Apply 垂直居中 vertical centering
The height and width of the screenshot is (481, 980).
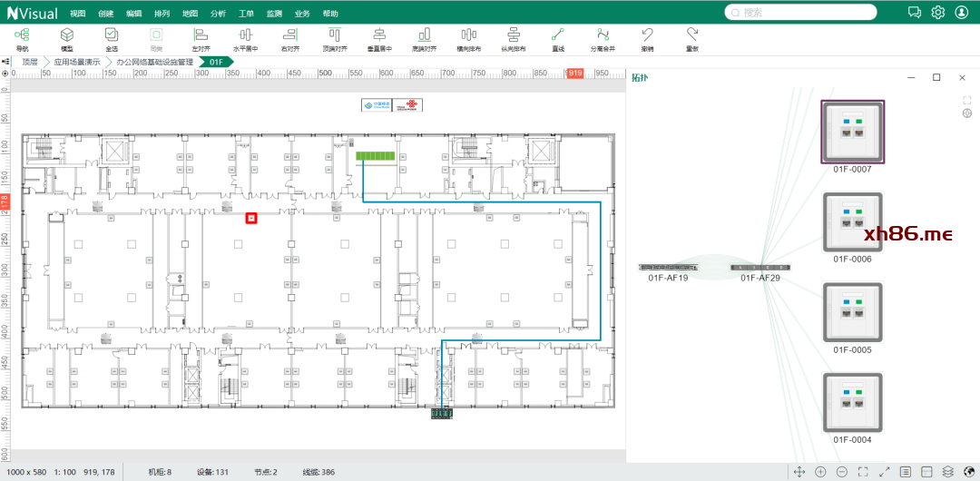[379, 39]
